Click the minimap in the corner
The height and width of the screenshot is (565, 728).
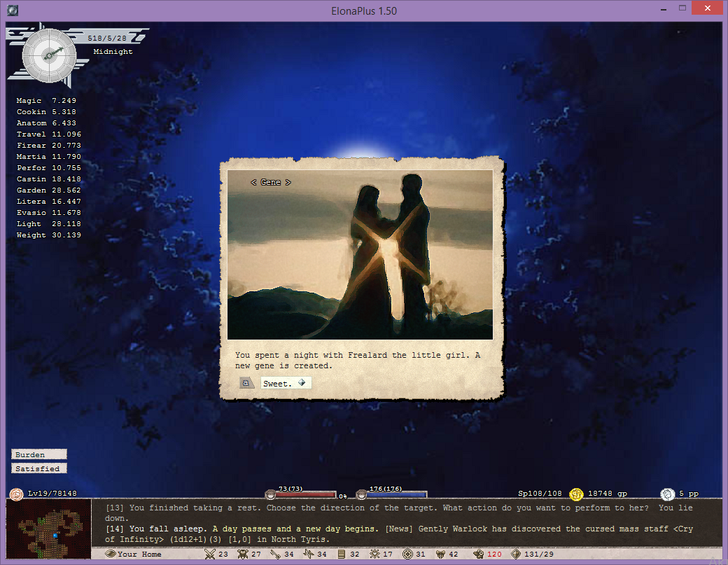coord(48,529)
